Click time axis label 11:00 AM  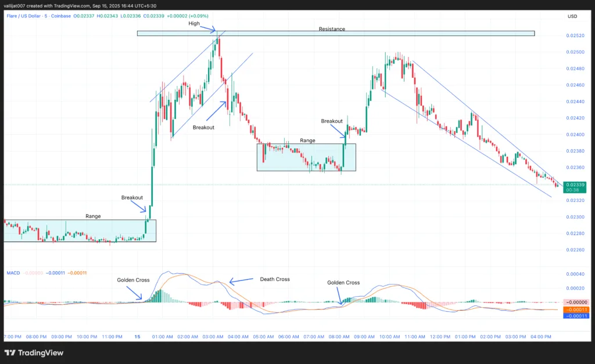click(x=415, y=337)
